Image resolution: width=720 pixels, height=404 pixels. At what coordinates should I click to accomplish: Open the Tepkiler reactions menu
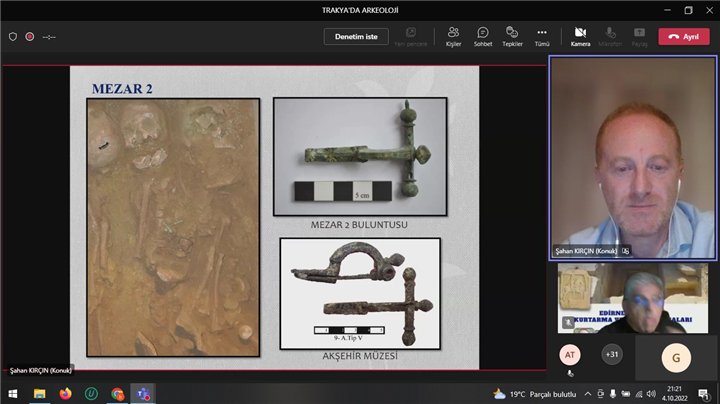[512, 36]
